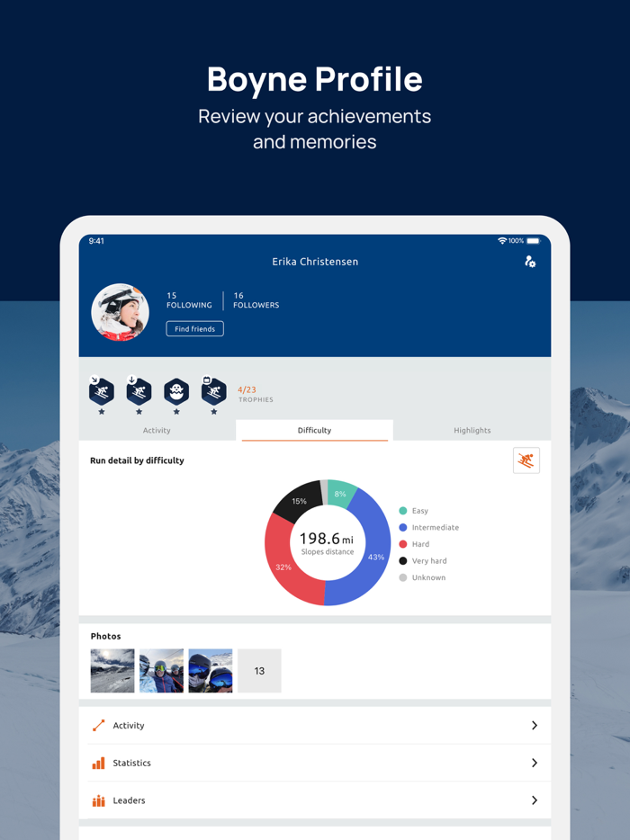Select the calendar skier trophy badge
Screen dimensions: 630x840
214,391
